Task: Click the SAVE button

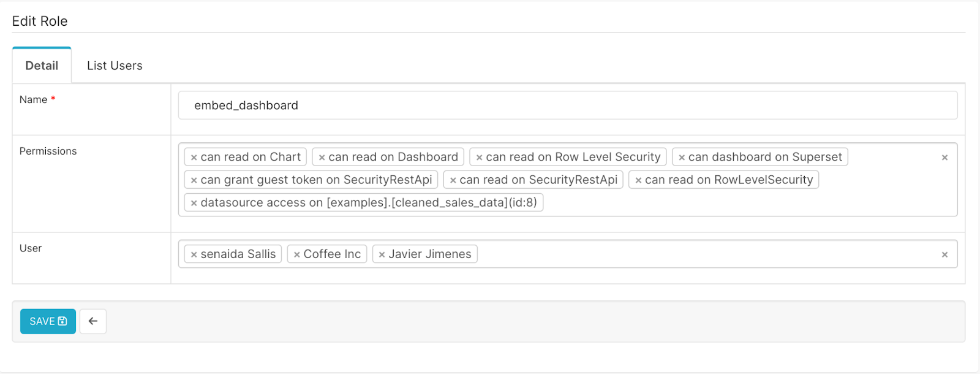Action: [48, 321]
